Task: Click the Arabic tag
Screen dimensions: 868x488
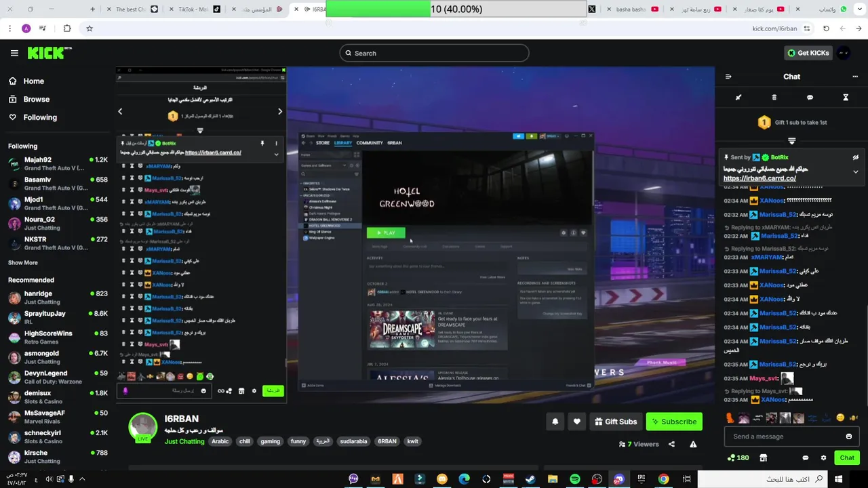Action: (x=220, y=441)
